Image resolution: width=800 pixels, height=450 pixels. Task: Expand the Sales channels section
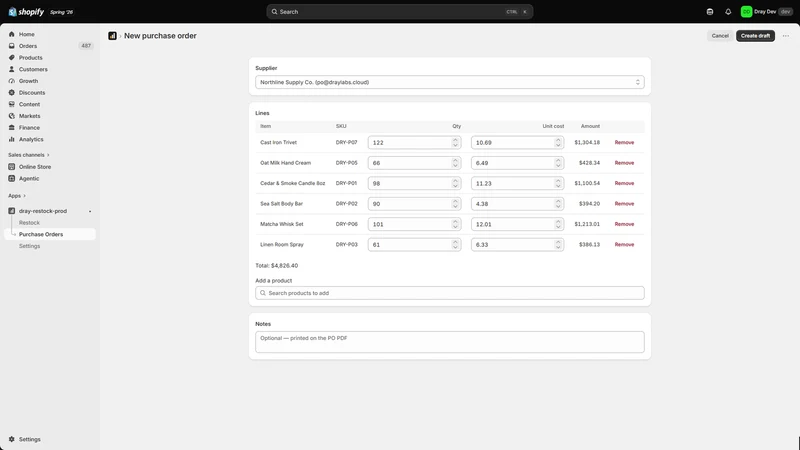click(x=29, y=155)
